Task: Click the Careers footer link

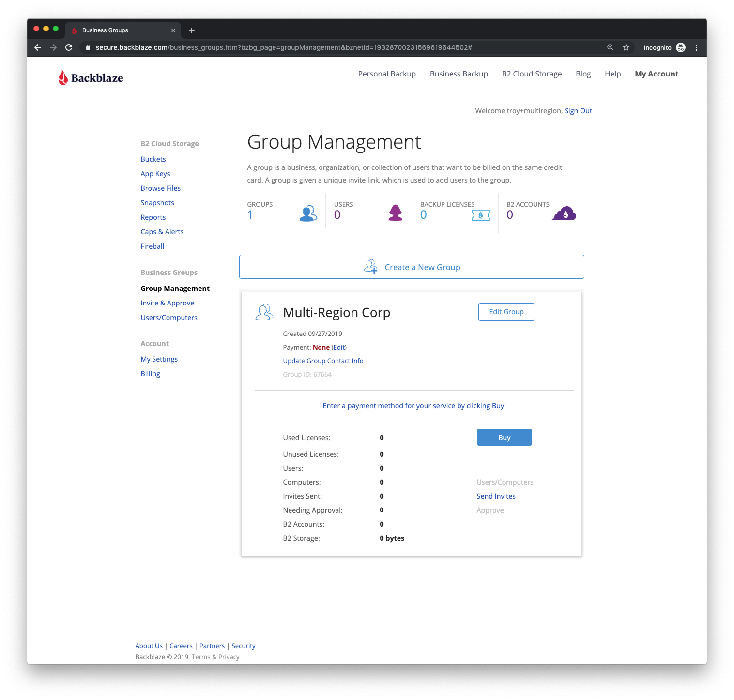Action: (181, 646)
